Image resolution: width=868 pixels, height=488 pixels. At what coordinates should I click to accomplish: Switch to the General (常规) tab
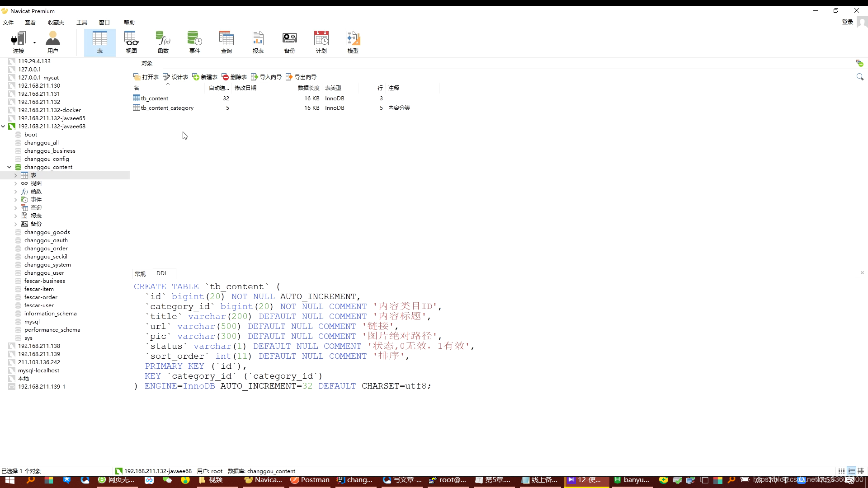pos(140,274)
